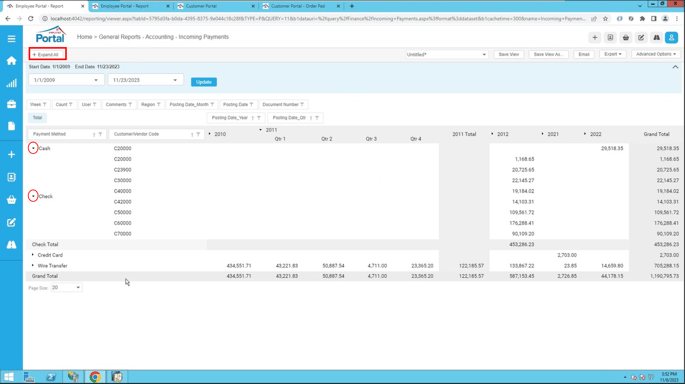Viewport: 685px width, 384px height.
Task: Click the Home breadcrumb link
Action: 84,37
